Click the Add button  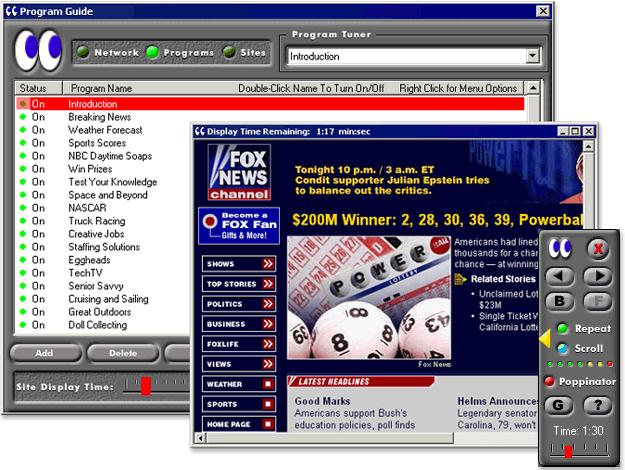[45, 353]
